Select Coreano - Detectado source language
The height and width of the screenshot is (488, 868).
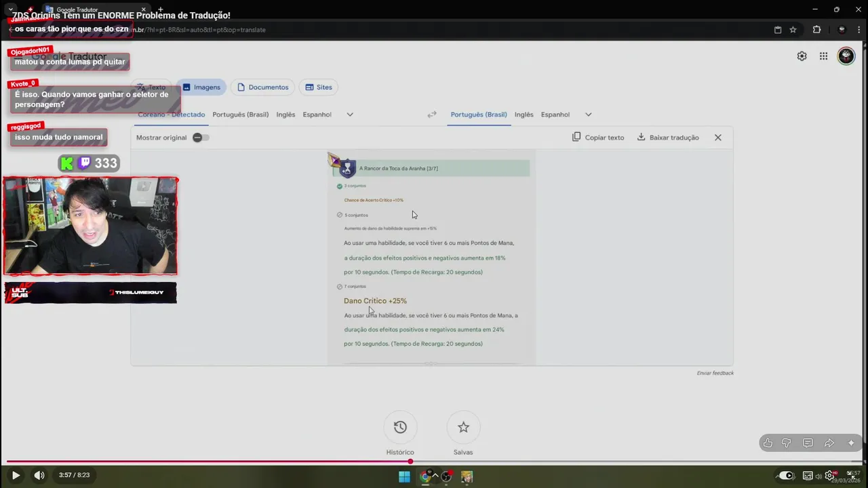[x=172, y=115]
